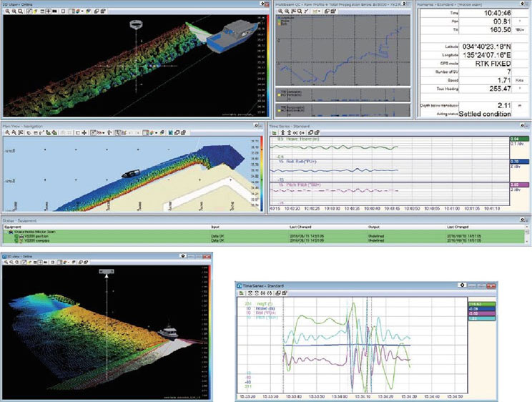
Task: Click zoom in icon in 3D View toolbar
Action: pos(6,12)
